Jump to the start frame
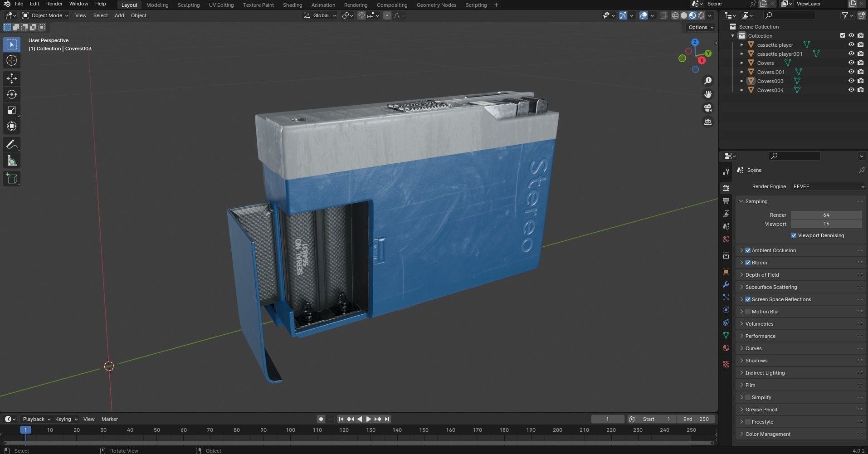Image resolution: width=868 pixels, height=454 pixels. pos(341,419)
